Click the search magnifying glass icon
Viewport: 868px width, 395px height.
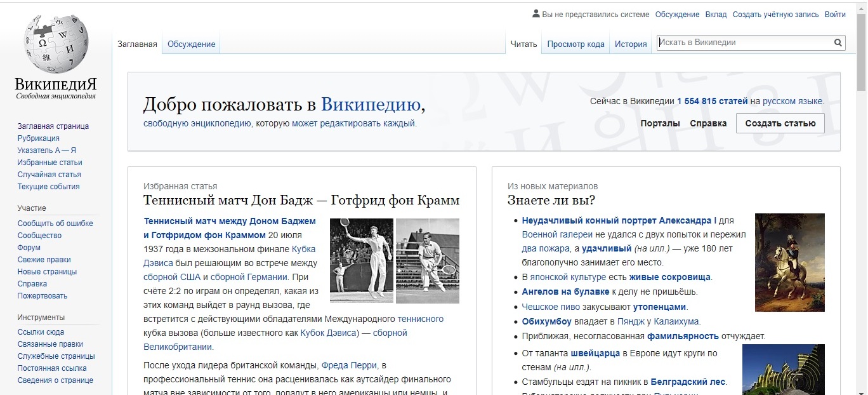(838, 42)
